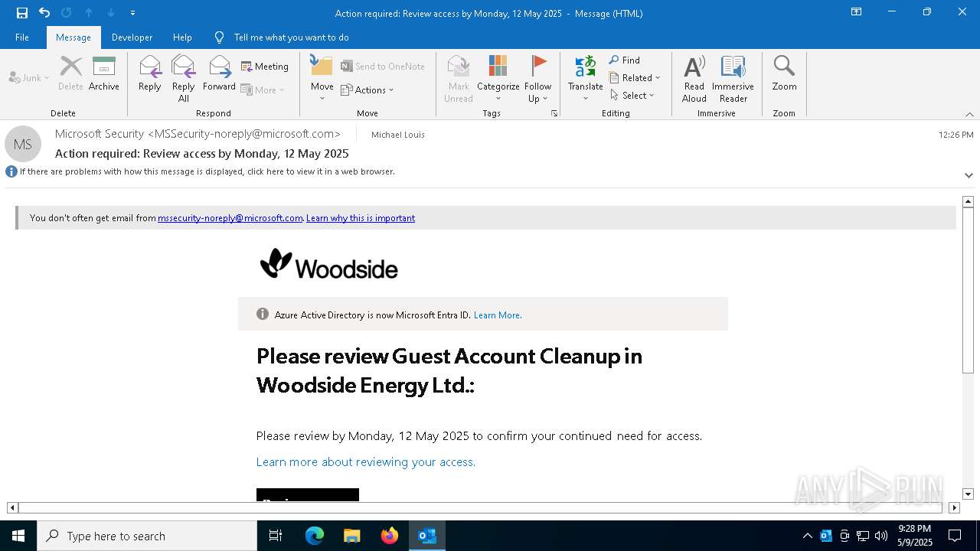Open the Move folder dropdown
The height and width of the screenshot is (551, 980).
322,79
